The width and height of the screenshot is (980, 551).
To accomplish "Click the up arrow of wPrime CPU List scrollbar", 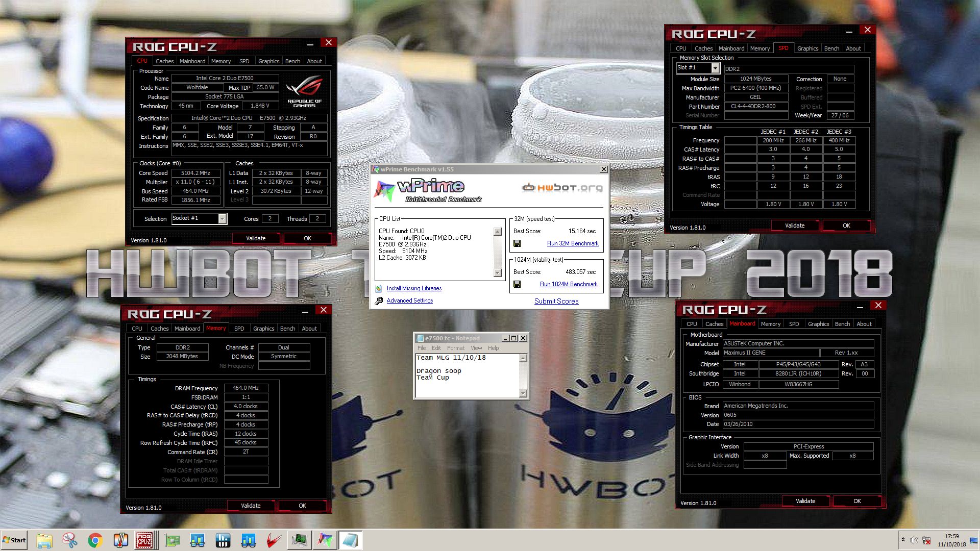I will pyautogui.click(x=498, y=232).
